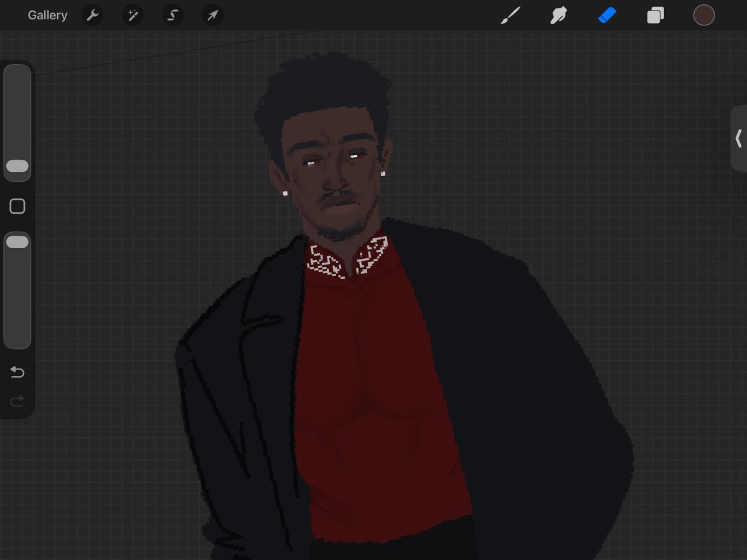Return to the Gallery
747x560 pixels.
[x=47, y=16]
